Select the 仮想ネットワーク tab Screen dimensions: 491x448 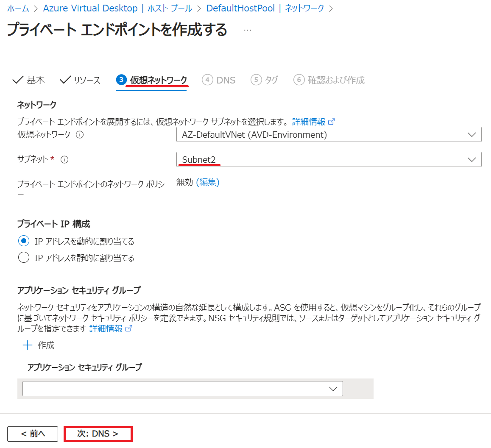[151, 80]
